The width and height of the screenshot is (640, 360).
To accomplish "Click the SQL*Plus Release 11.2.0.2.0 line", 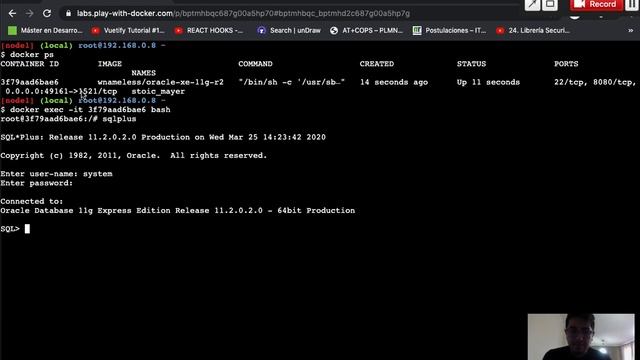I will 163,137.
